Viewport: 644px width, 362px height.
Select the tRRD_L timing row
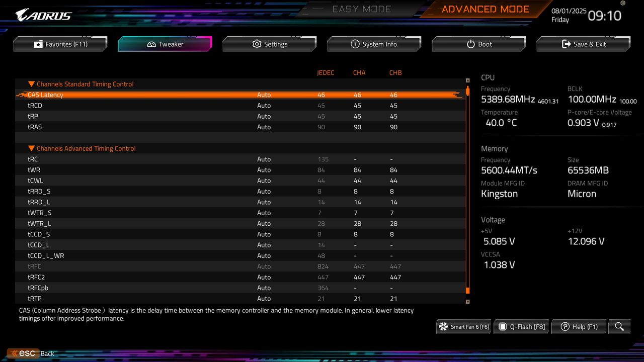tap(240, 202)
